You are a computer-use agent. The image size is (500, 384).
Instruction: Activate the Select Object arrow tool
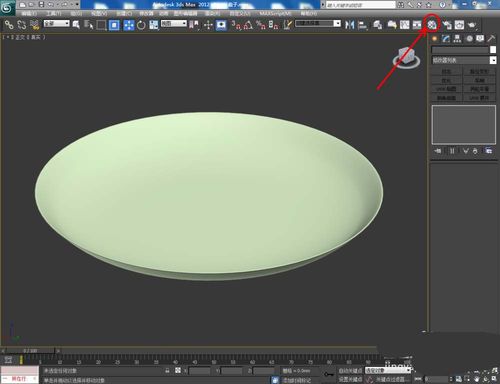pos(76,24)
